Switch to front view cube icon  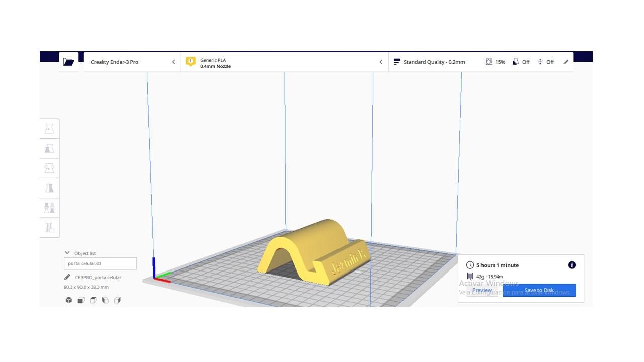[81, 300]
